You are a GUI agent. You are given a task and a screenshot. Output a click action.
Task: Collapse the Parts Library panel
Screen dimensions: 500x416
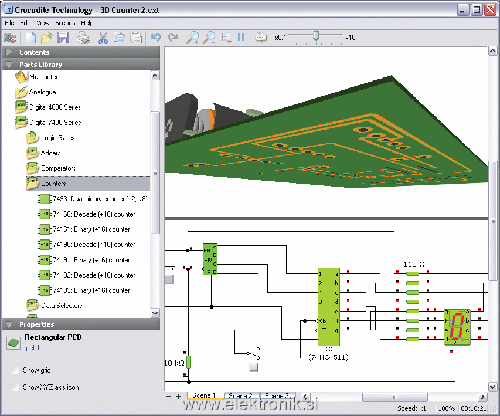tap(81, 64)
